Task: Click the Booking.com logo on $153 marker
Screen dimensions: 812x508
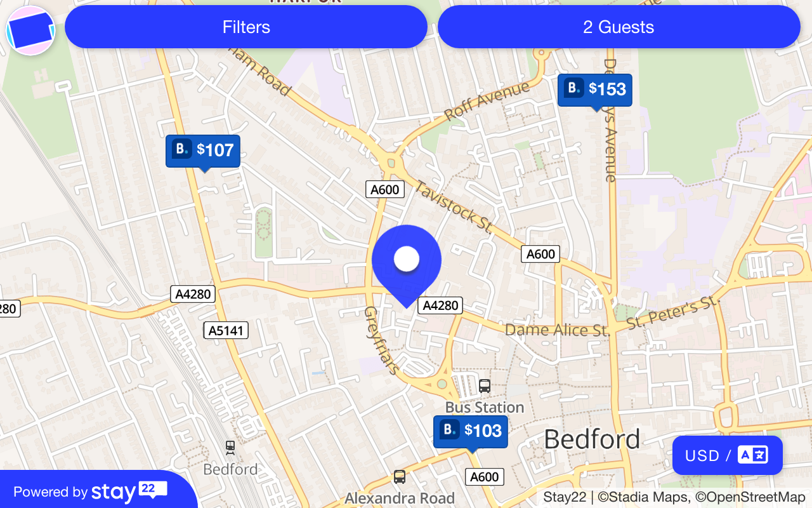Action: coord(573,88)
